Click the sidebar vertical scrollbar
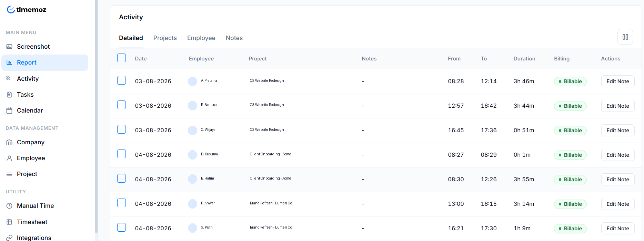 click(x=97, y=116)
